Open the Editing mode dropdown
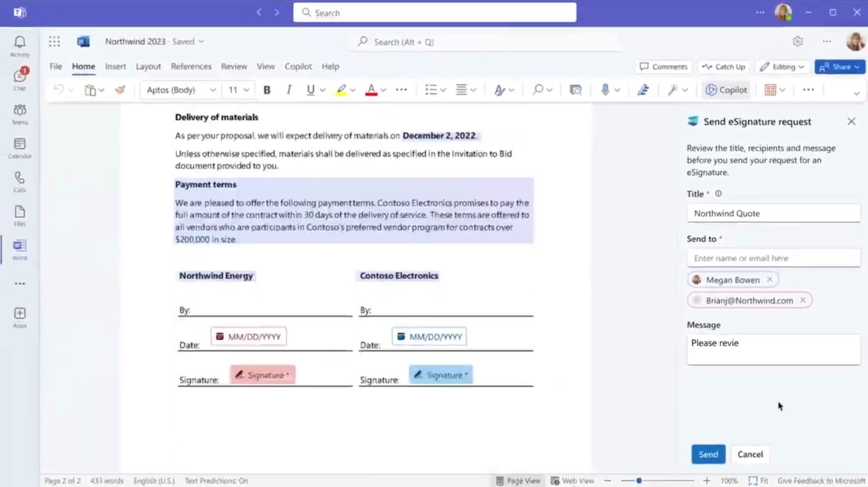The width and height of the screenshot is (868, 487). point(782,67)
